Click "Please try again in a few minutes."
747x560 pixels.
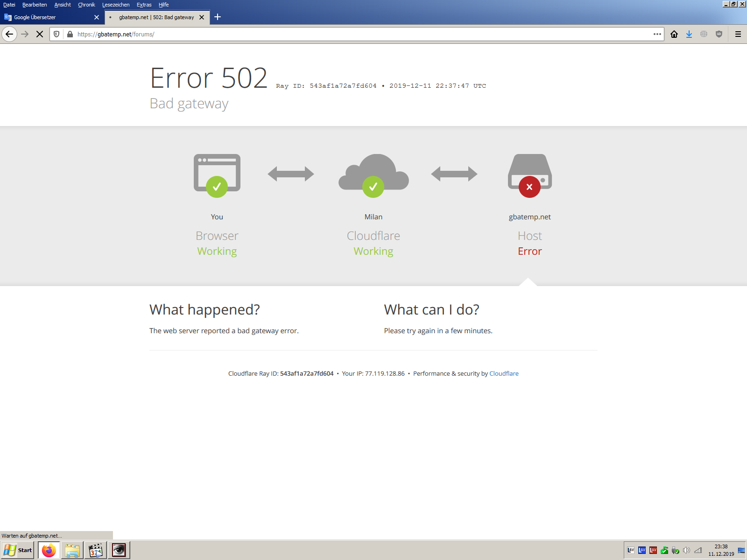pos(438,330)
